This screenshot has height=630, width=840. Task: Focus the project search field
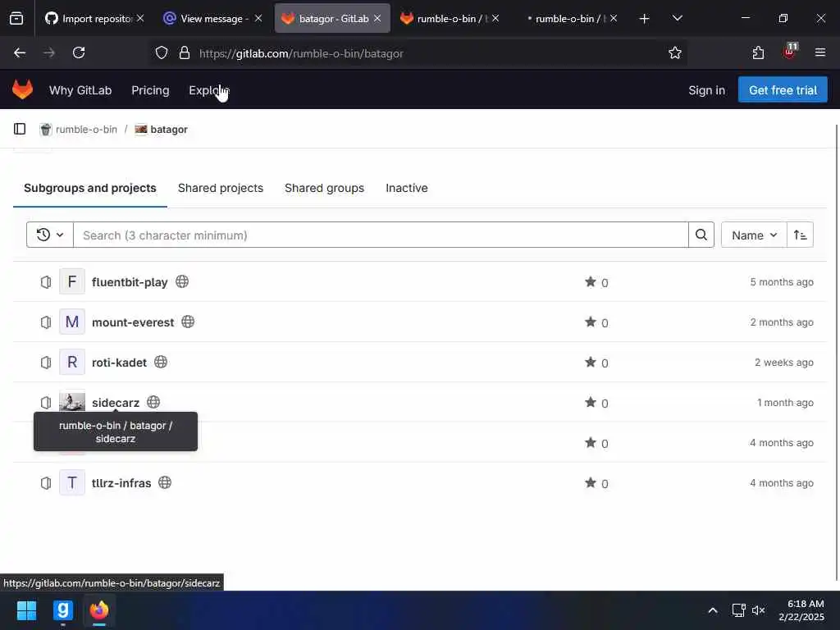[x=381, y=235]
